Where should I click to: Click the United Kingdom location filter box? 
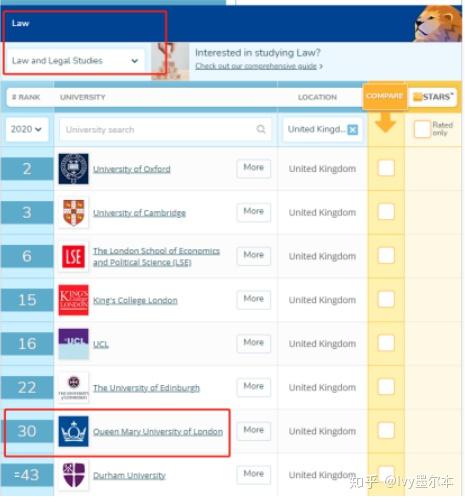pos(322,129)
